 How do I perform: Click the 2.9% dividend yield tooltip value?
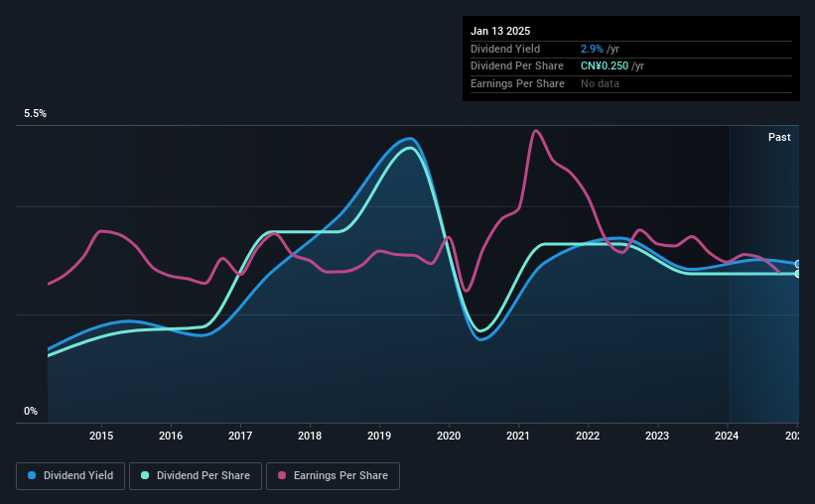[x=592, y=49]
